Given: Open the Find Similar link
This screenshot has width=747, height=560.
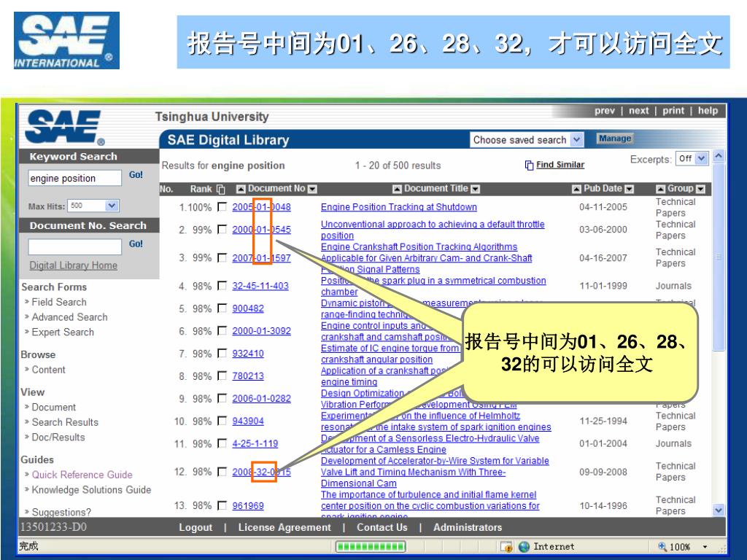Looking at the screenshot, I should tap(560, 165).
